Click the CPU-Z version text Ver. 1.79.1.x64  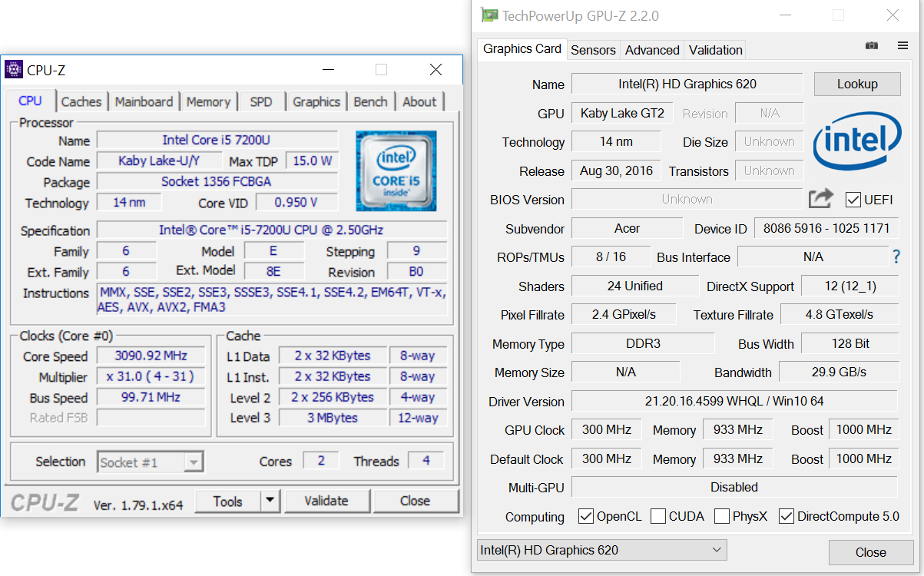tap(138, 505)
